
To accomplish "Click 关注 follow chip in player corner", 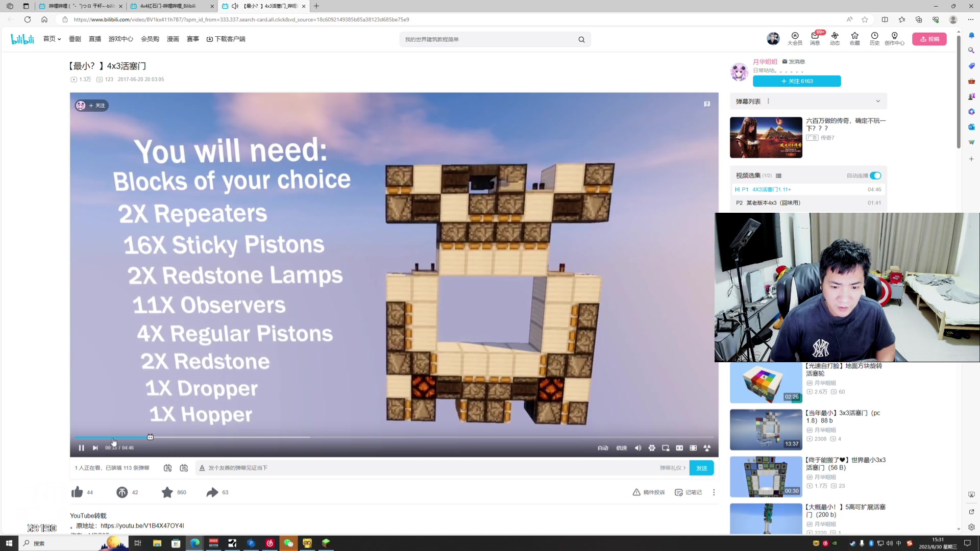I will point(92,106).
